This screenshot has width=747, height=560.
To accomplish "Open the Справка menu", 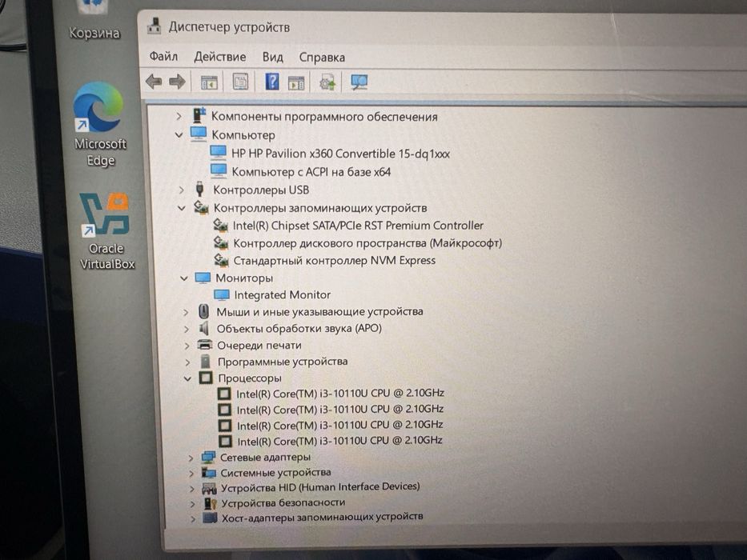I will pyautogui.click(x=322, y=58).
